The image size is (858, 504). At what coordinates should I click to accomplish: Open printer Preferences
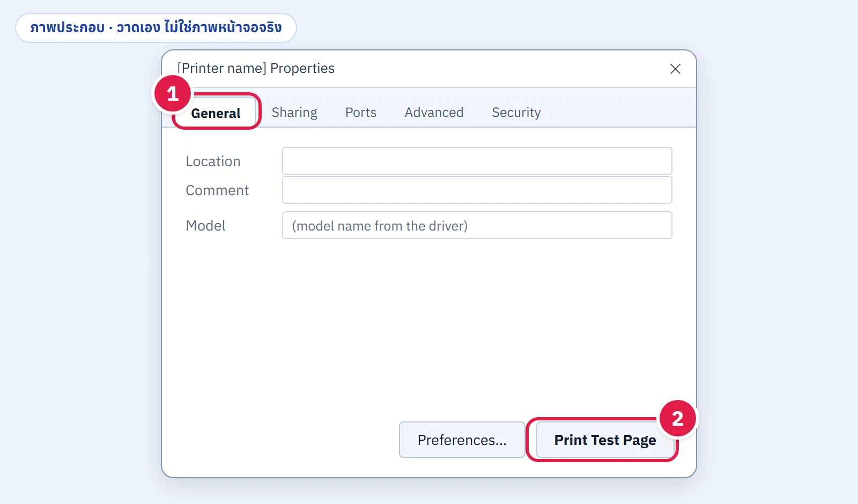[462, 440]
